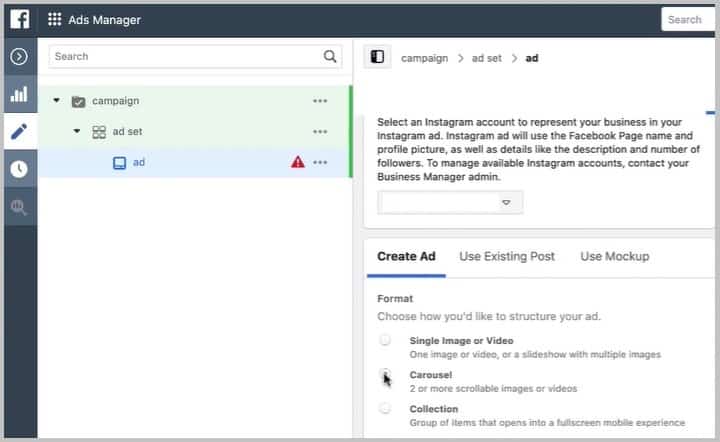Open the campaign row three-dot menu
This screenshot has width=720, height=442.
click(x=320, y=101)
